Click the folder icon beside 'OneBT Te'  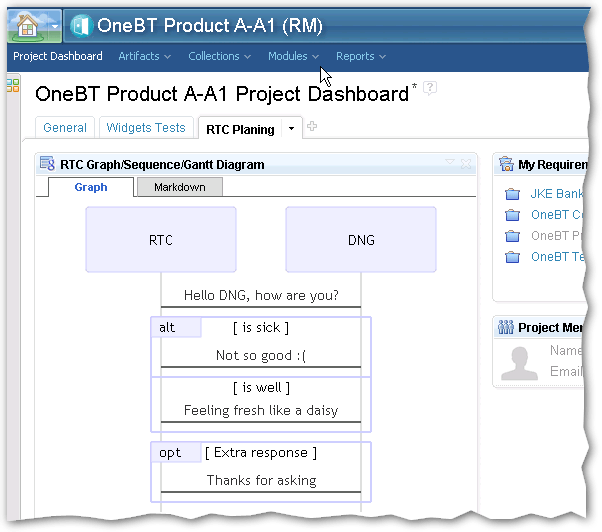tap(513, 256)
